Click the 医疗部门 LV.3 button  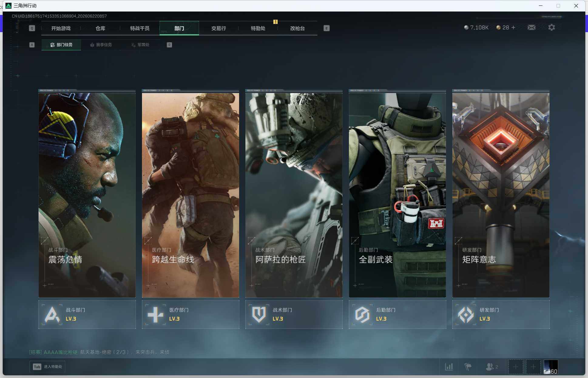coord(191,314)
